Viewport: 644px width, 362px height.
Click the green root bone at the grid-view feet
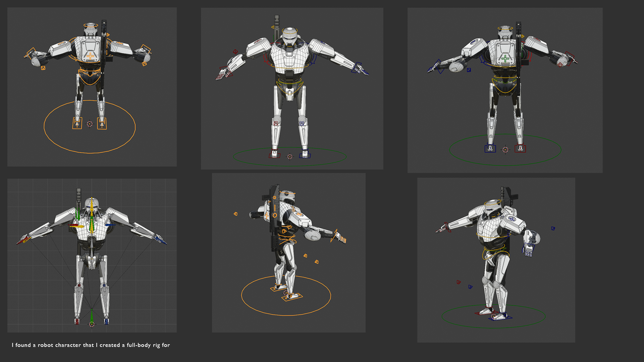(x=92, y=317)
